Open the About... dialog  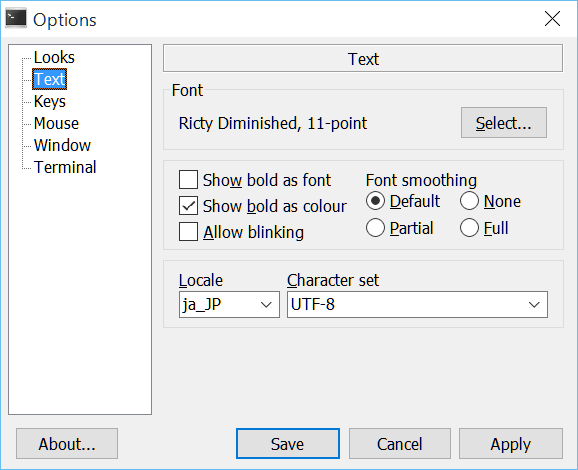67,443
